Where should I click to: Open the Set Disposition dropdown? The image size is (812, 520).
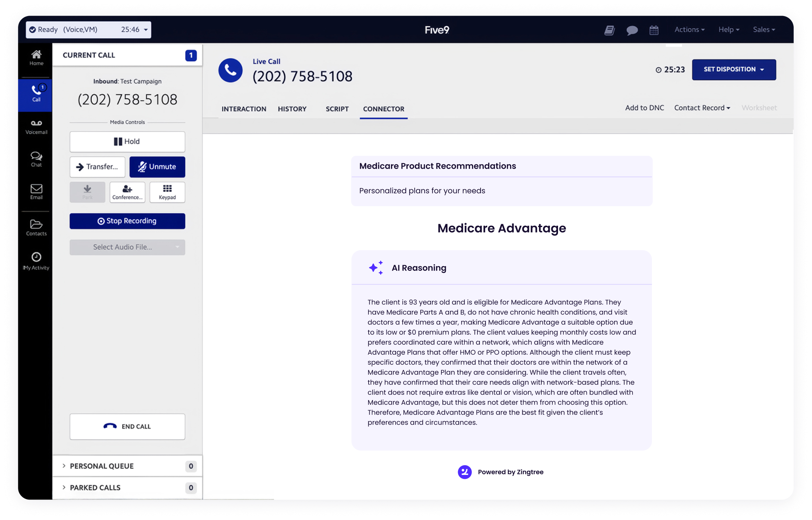point(733,69)
